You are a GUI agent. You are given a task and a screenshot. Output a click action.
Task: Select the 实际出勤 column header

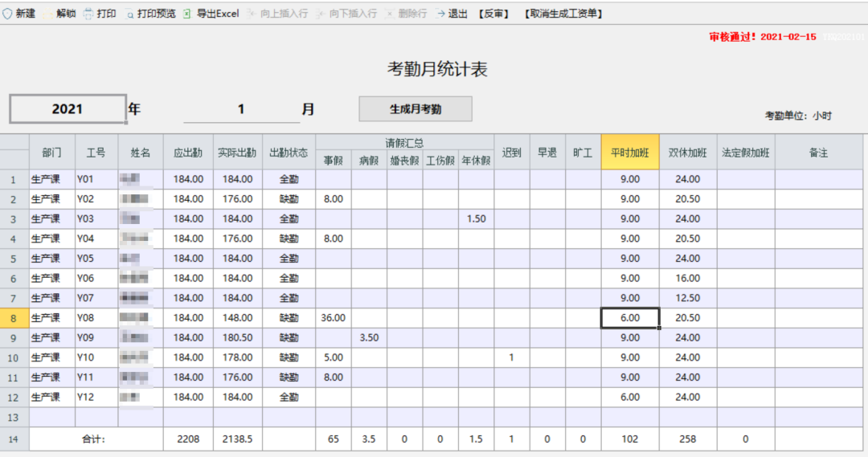click(x=237, y=152)
